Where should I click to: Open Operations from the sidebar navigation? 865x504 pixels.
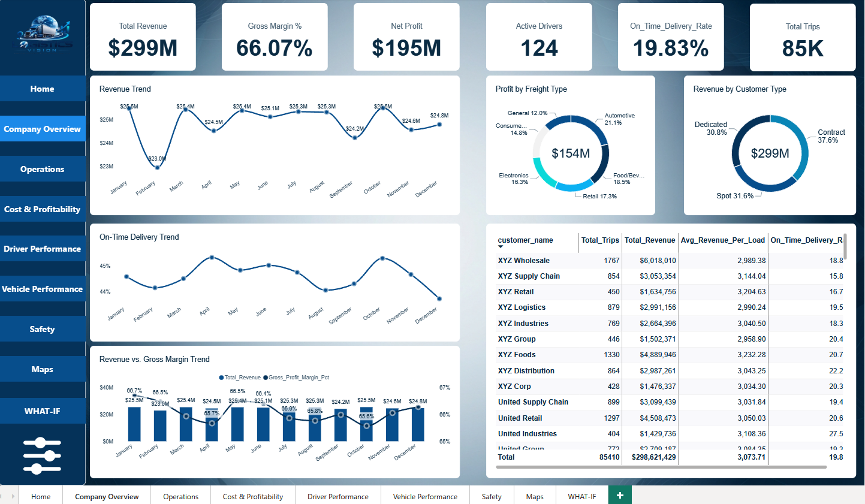(x=43, y=169)
